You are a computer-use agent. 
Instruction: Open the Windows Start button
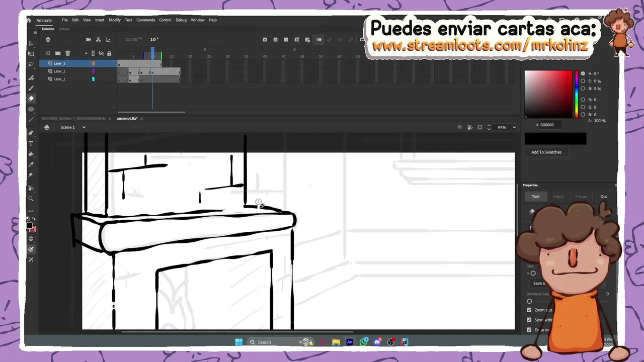pyautogui.click(x=239, y=342)
